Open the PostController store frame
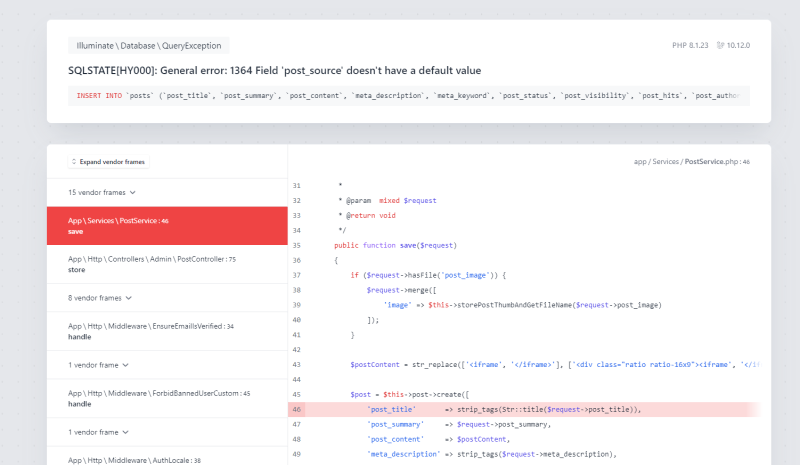800x465 pixels. coord(166,264)
